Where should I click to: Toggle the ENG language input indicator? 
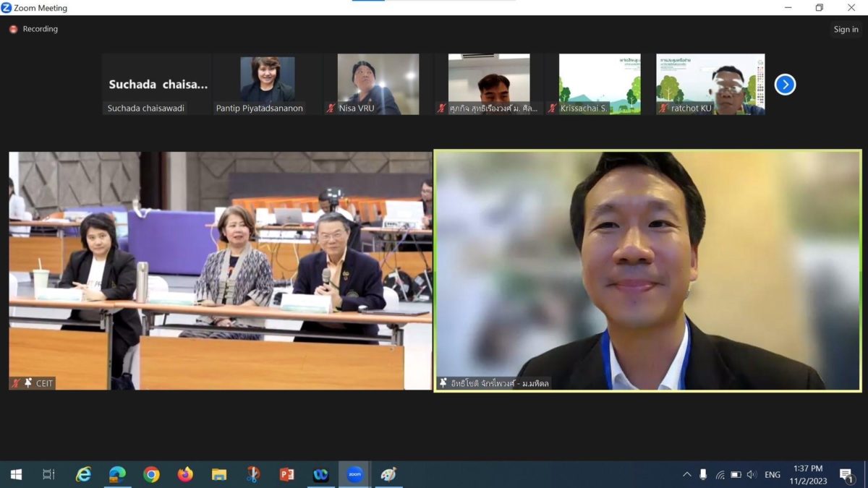(773, 474)
